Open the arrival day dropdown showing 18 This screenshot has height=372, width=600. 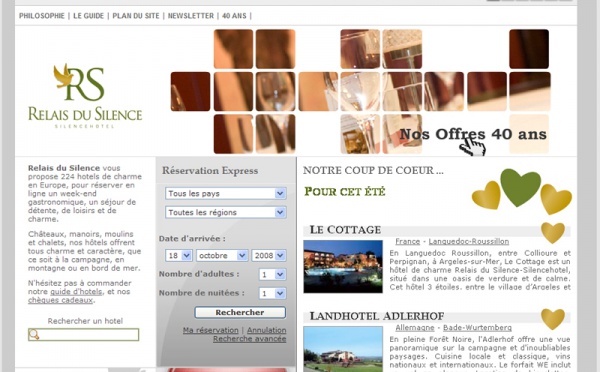pos(179,256)
